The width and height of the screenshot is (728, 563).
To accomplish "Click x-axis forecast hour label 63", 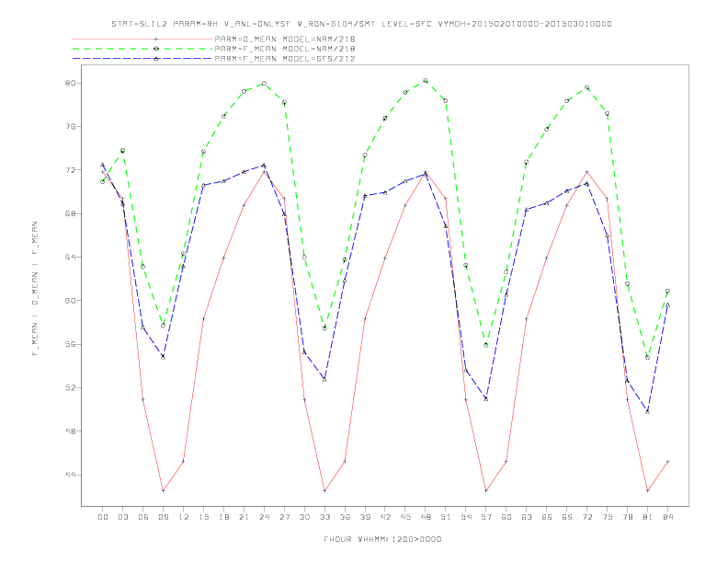I will (x=527, y=517).
